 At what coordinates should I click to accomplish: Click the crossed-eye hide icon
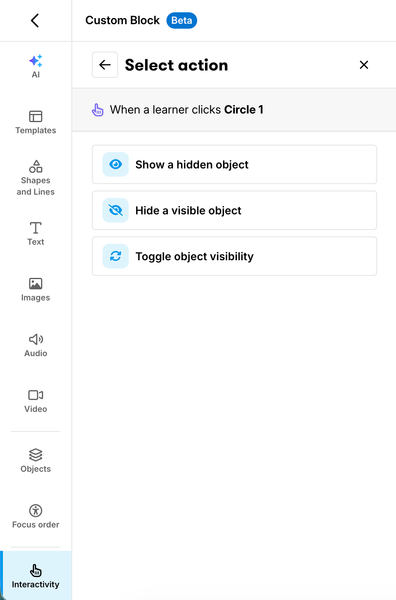point(116,210)
